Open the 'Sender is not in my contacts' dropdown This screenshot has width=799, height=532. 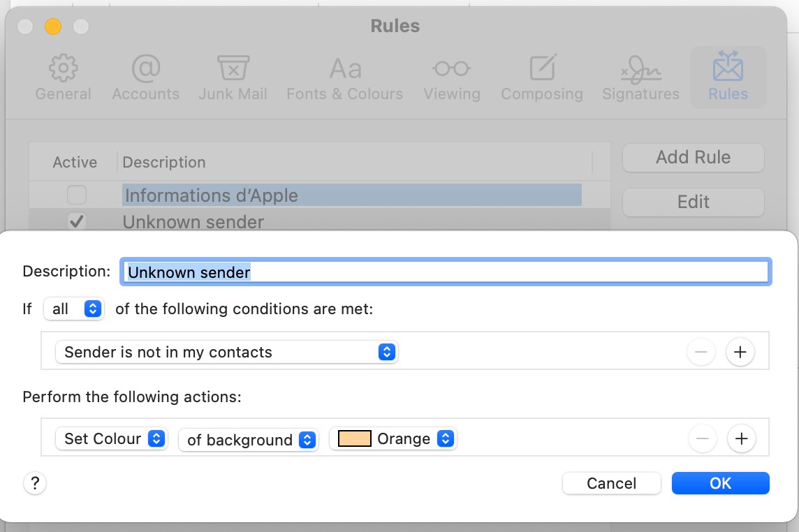[x=226, y=353]
